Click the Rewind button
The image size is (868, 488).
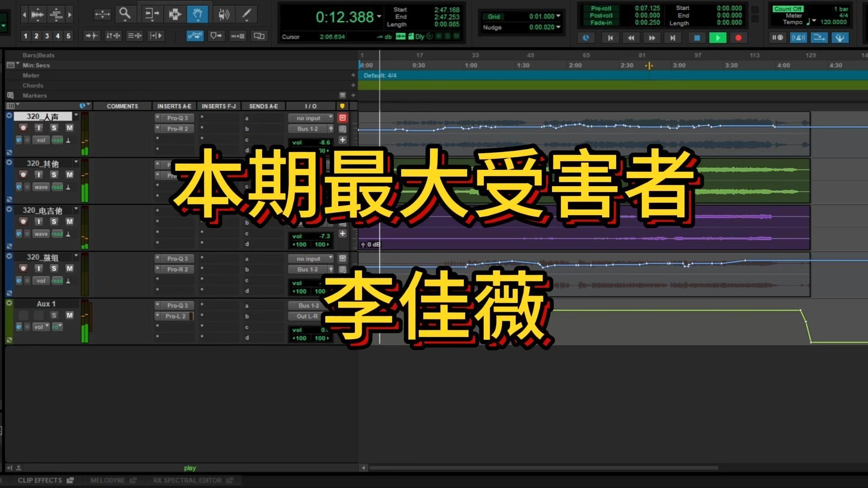(x=631, y=38)
